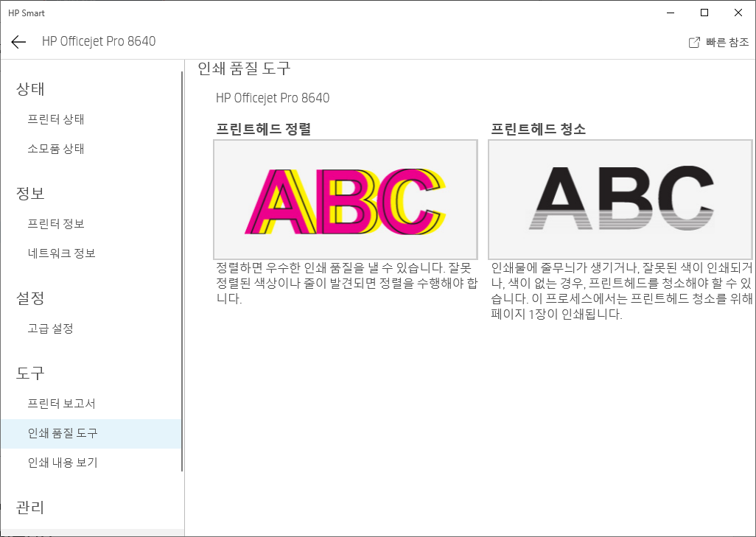The image size is (756, 537).
Task: Minimize the HP Smart window
Action: 671,13
